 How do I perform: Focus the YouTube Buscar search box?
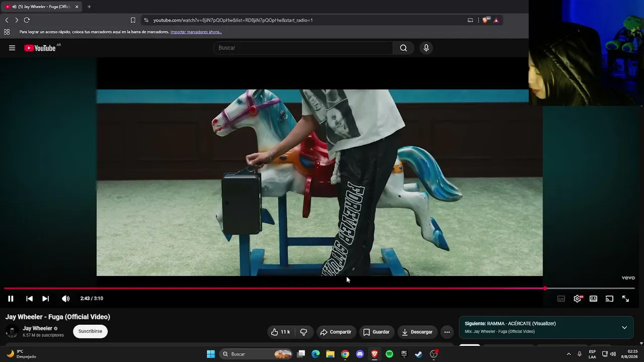point(303,48)
